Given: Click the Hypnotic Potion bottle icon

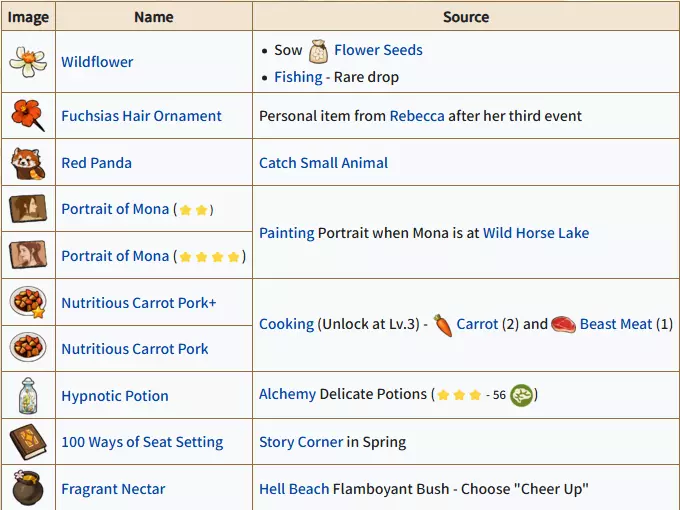Looking at the screenshot, I should (28, 396).
